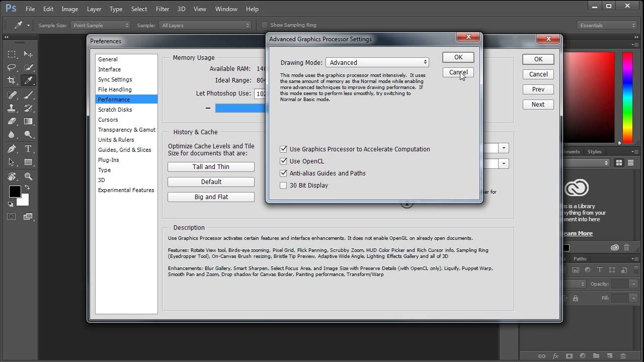
Task: Open the Learn More link
Action: click(577, 233)
